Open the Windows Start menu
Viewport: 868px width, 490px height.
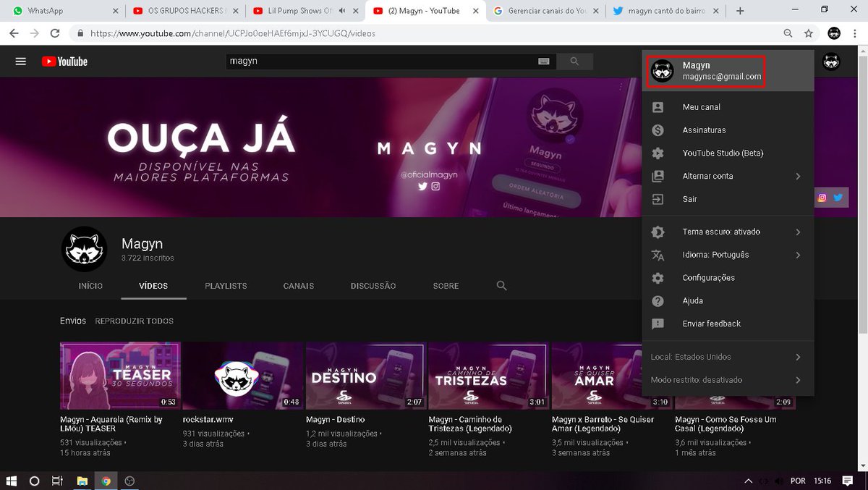pos(12,481)
